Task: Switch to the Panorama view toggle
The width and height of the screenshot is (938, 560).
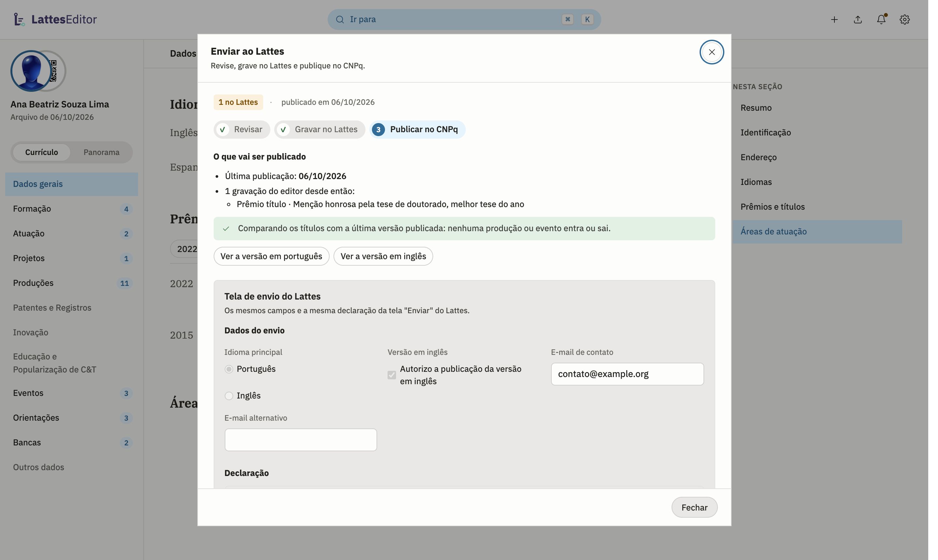Action: [102, 152]
